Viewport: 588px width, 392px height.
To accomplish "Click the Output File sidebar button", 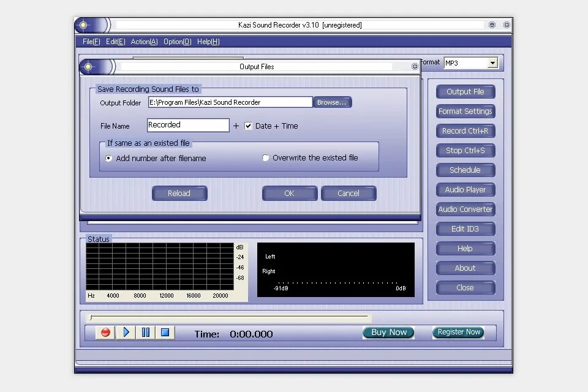I will (466, 91).
